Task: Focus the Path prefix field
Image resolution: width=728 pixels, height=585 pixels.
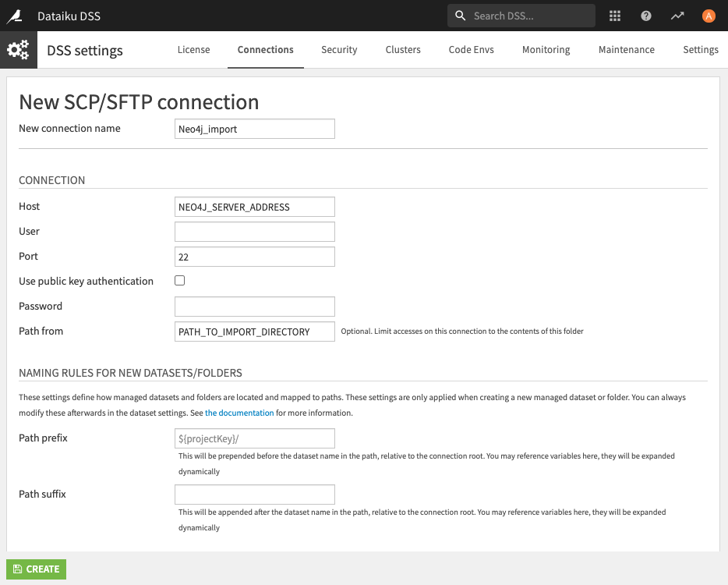Action: [x=255, y=438]
